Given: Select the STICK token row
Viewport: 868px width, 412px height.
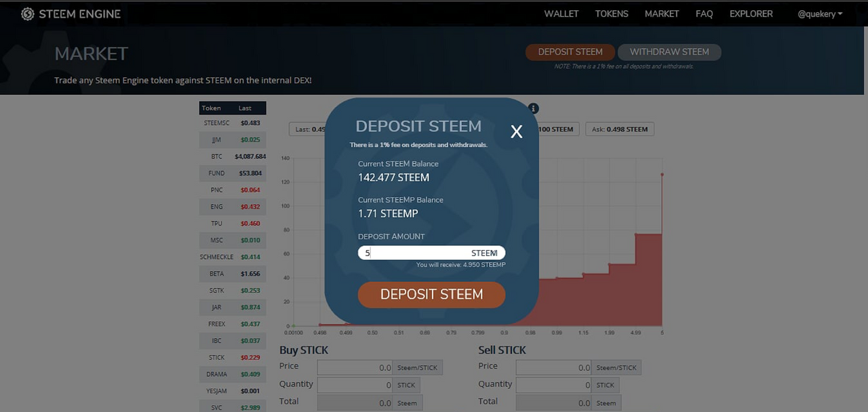Looking at the screenshot, I should click(233, 358).
